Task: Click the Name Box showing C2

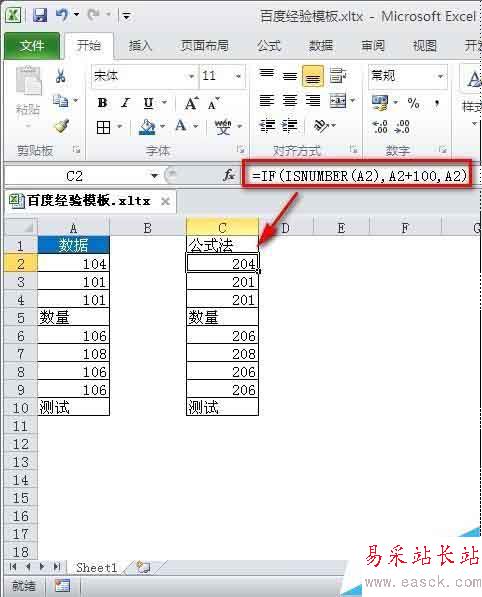Action: pyautogui.click(x=74, y=176)
